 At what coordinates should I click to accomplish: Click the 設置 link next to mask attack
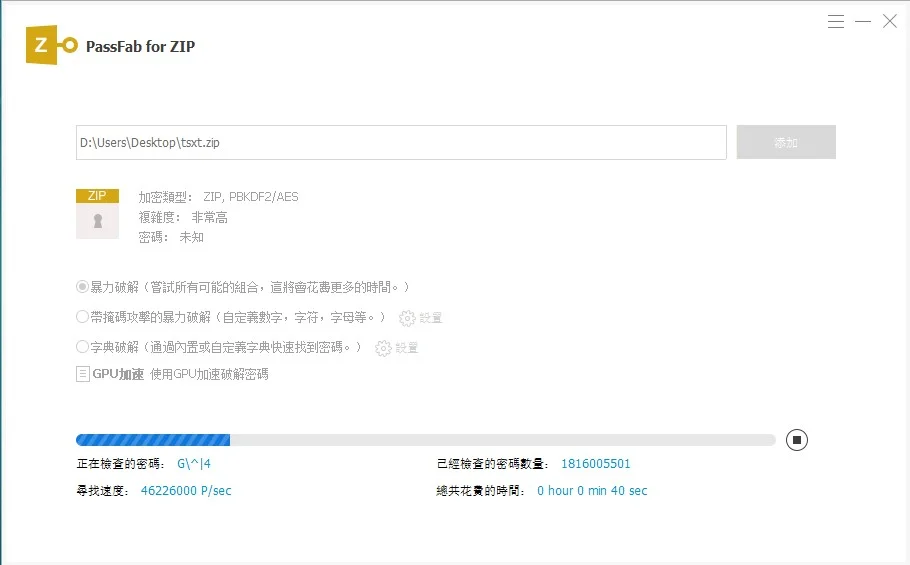point(431,318)
